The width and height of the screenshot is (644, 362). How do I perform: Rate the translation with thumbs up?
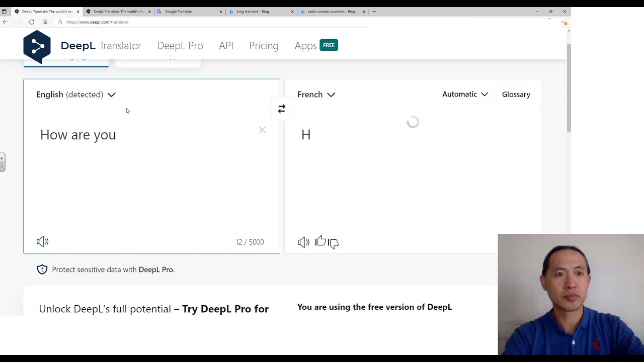320,242
